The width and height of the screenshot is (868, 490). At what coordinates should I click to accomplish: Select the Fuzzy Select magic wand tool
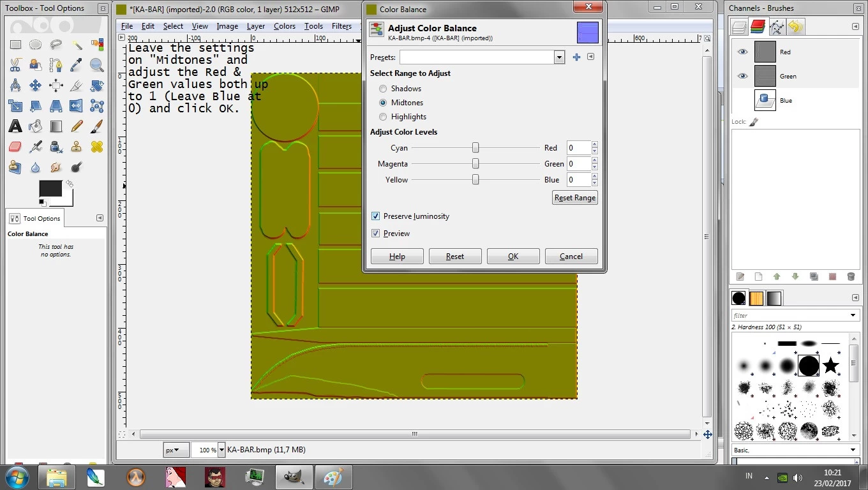click(x=77, y=45)
